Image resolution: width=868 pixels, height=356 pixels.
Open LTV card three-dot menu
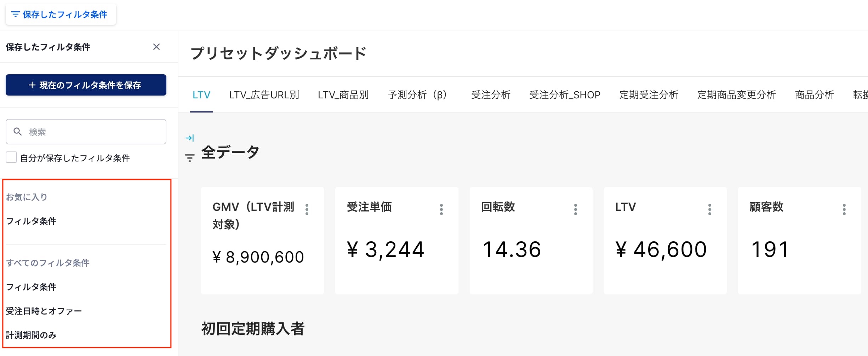(710, 209)
